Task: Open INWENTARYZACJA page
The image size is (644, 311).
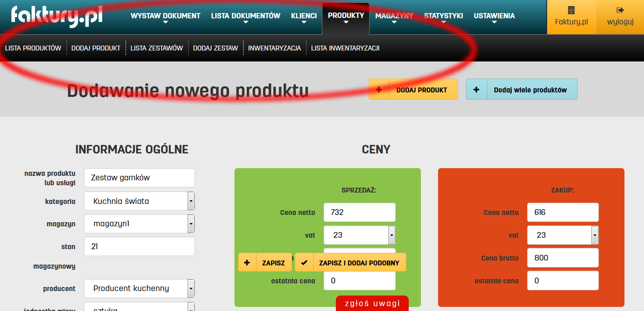Action: click(x=274, y=48)
